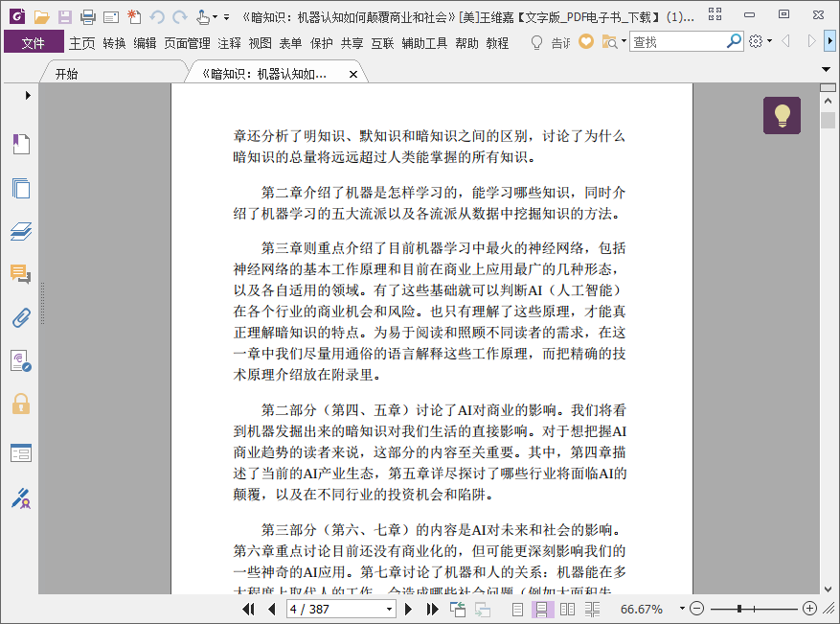This screenshot has width=840, height=624.
Task: Open the Layers panel
Action: (21, 231)
